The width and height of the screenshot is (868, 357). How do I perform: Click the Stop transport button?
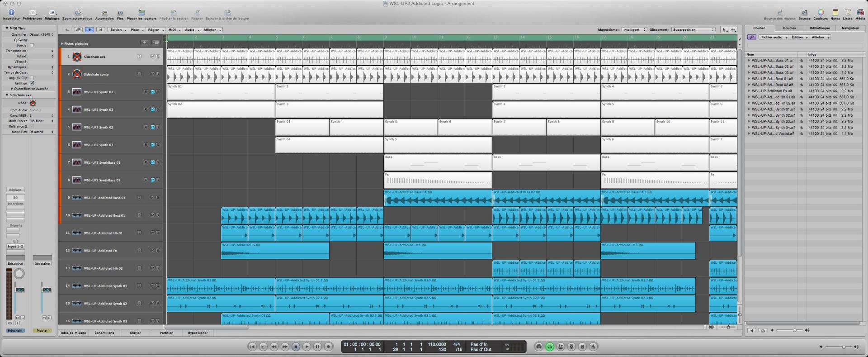pyautogui.click(x=296, y=347)
